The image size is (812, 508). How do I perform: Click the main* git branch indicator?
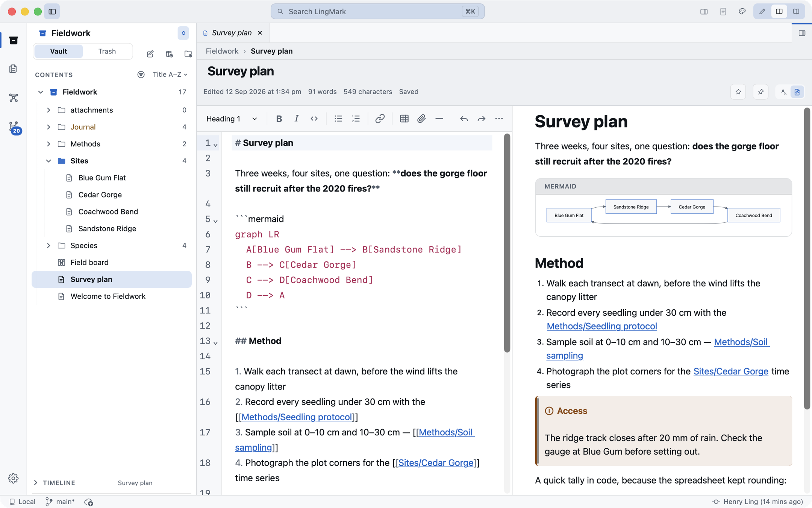(x=60, y=502)
